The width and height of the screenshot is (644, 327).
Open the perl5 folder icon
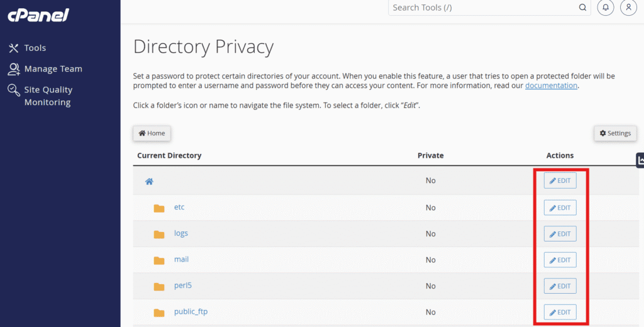coord(159,287)
